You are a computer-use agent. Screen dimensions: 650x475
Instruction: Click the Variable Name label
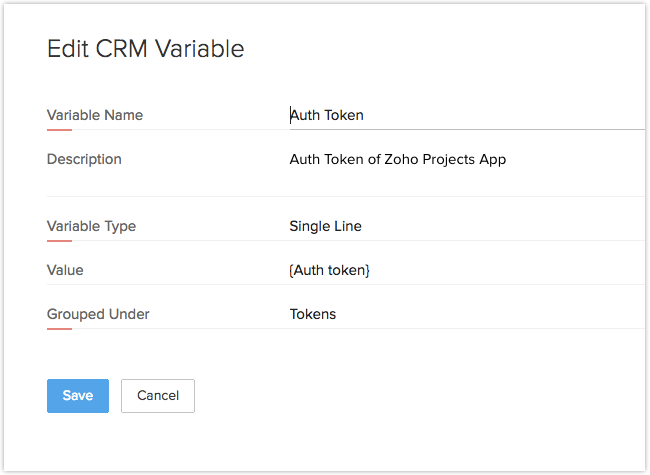(x=95, y=115)
